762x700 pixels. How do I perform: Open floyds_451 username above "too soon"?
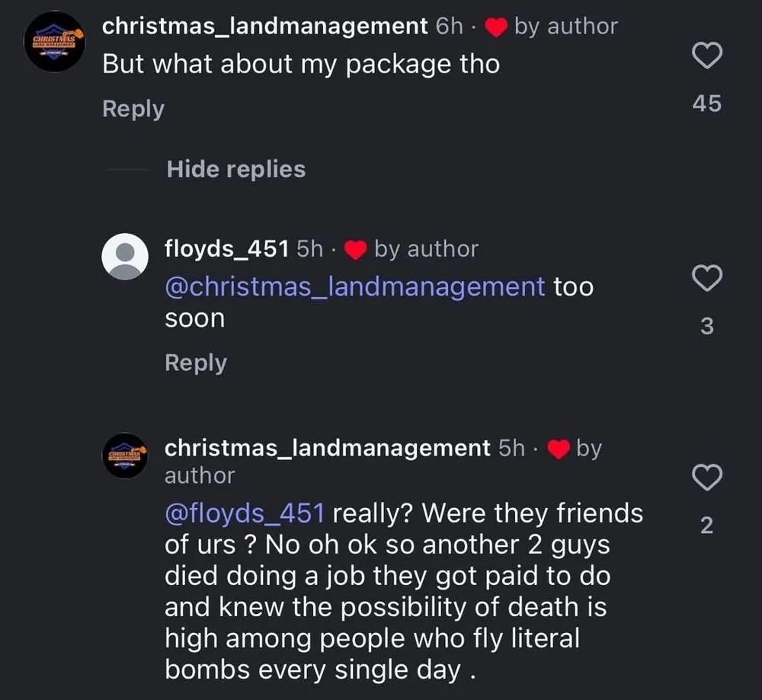click(x=226, y=249)
